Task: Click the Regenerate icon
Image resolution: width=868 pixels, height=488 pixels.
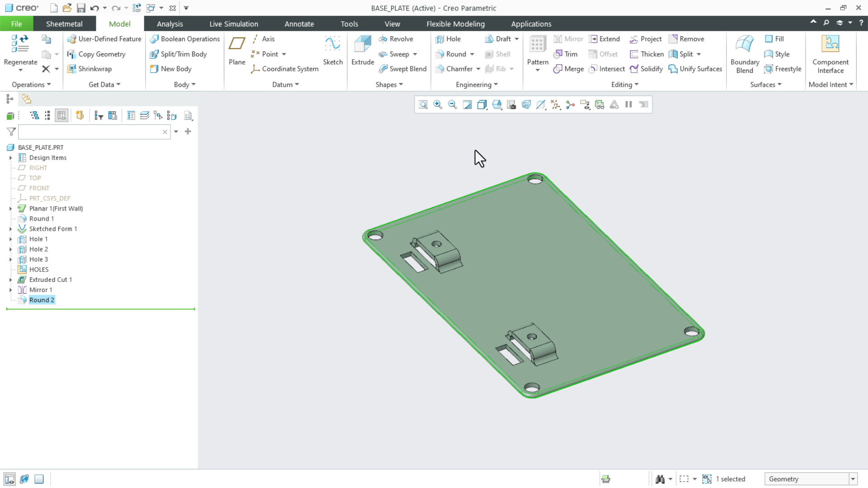Action: [x=20, y=44]
